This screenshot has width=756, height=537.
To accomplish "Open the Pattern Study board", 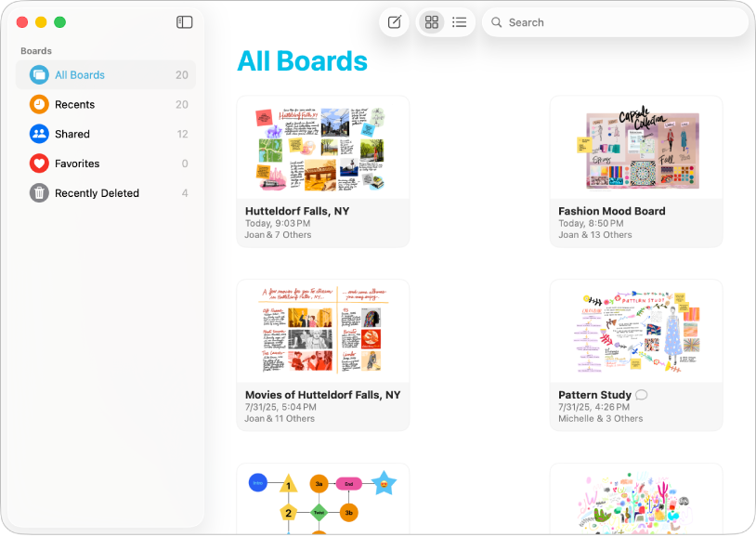I will point(635,331).
